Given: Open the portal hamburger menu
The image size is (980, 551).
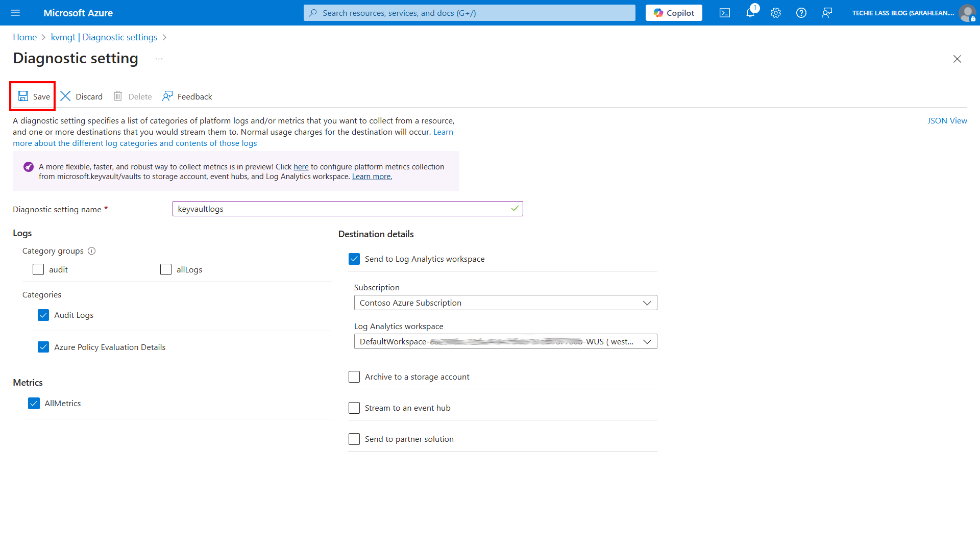Looking at the screenshot, I should click(15, 13).
